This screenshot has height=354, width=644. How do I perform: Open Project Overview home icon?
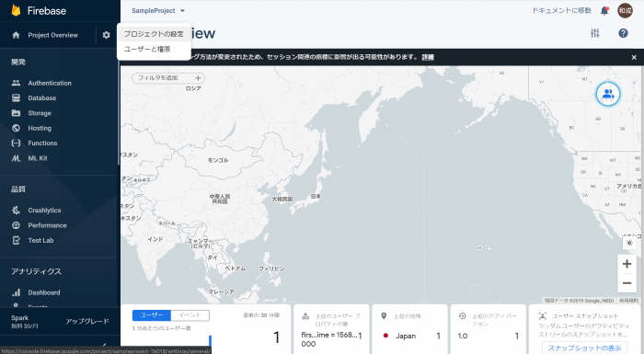point(16,35)
